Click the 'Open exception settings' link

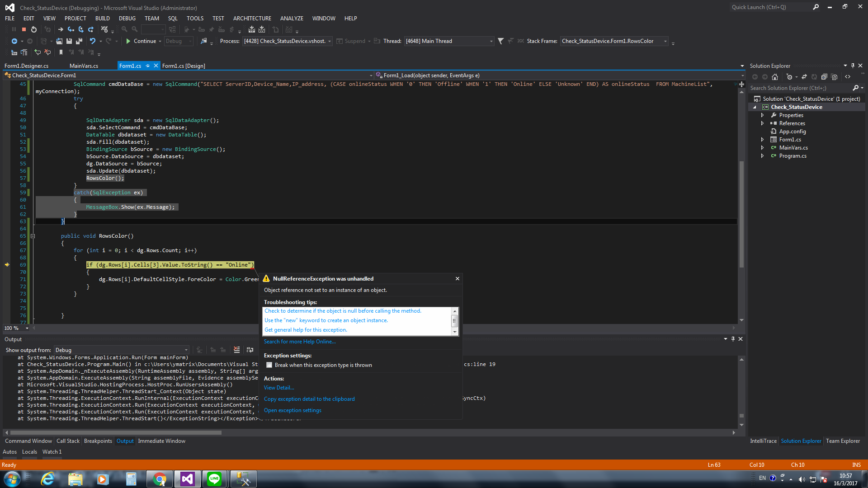[292, 410]
